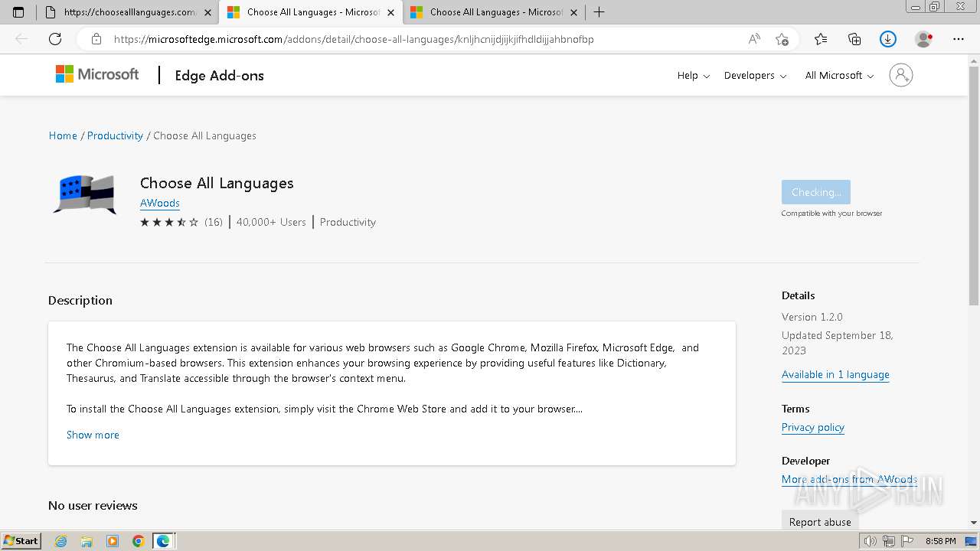The height and width of the screenshot is (551, 980).
Task: Open the Favorites list icon
Action: coord(821,39)
